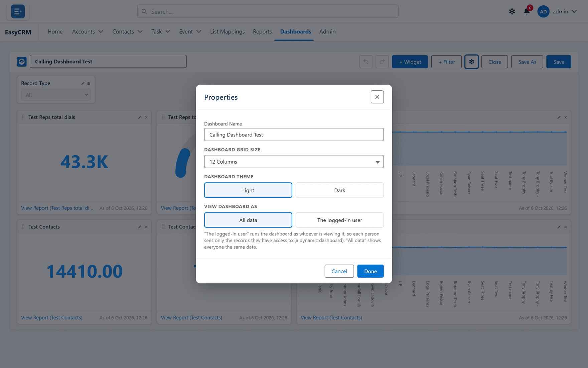
Task: Close the Properties dialog with X
Action: point(377,97)
